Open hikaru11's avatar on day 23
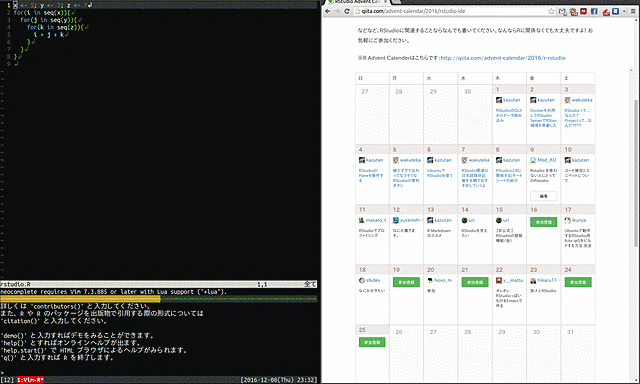Viewport: 640px width, 384px height. (533, 280)
